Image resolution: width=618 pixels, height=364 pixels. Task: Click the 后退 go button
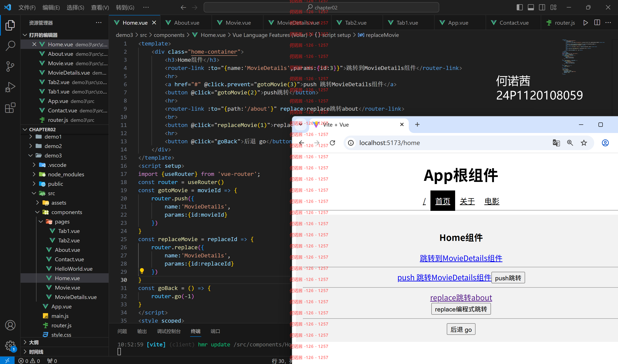[x=461, y=329]
